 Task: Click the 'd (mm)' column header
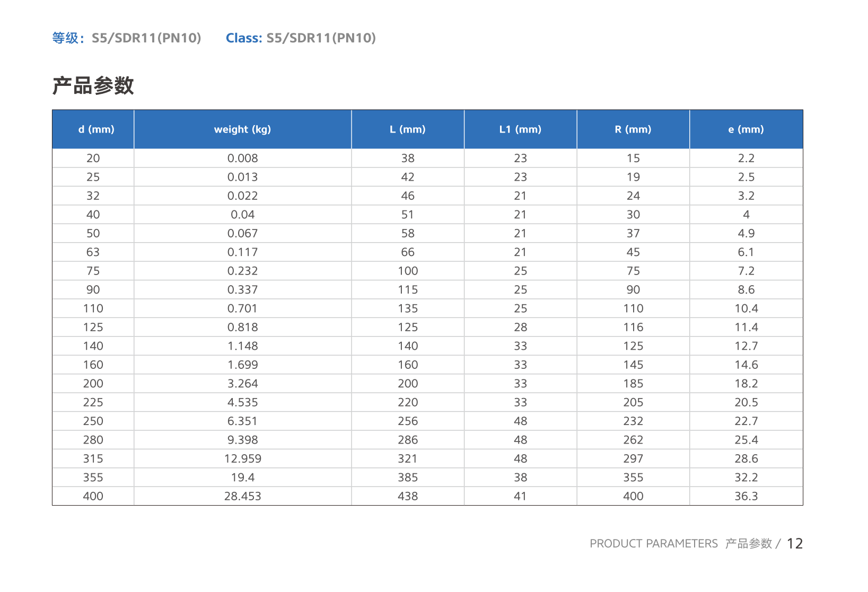coord(96,129)
